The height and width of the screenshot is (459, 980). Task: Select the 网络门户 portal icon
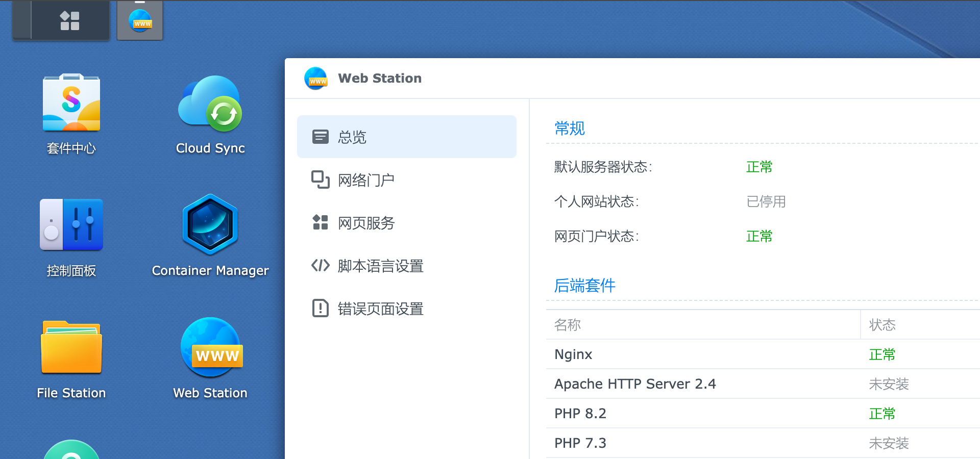point(320,180)
